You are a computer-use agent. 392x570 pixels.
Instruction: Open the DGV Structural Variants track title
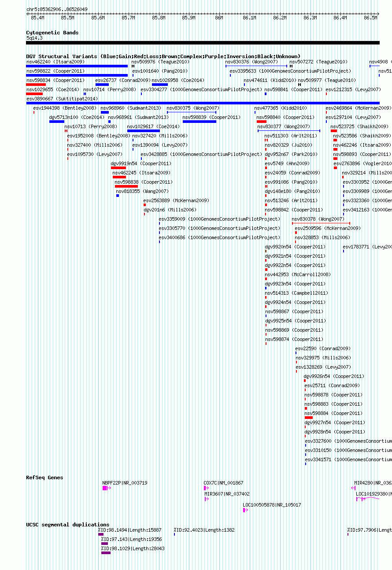click(163, 56)
